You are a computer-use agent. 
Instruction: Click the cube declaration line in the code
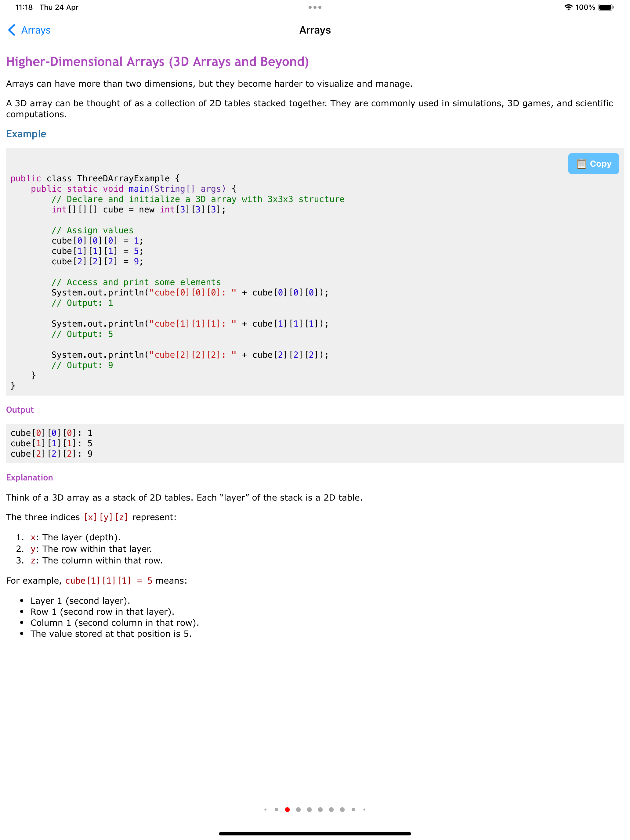139,210
